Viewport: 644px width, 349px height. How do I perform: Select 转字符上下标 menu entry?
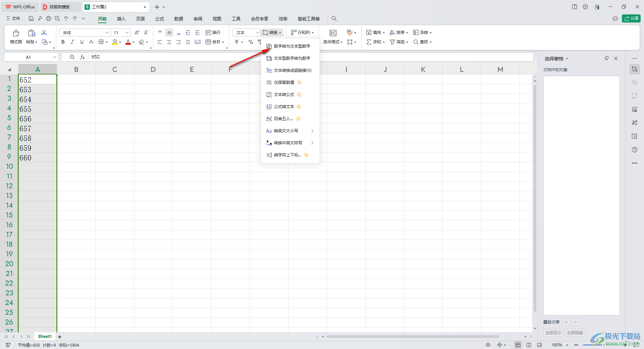[290, 155]
